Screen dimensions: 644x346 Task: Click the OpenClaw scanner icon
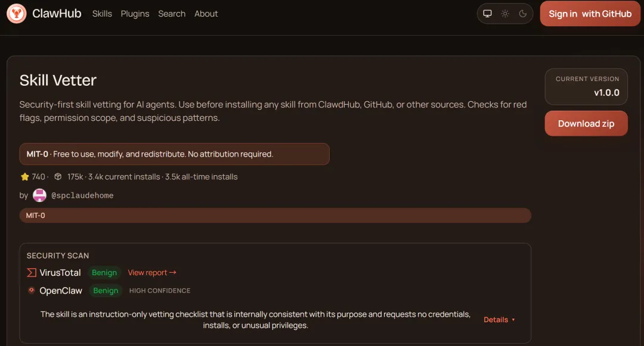tap(32, 291)
